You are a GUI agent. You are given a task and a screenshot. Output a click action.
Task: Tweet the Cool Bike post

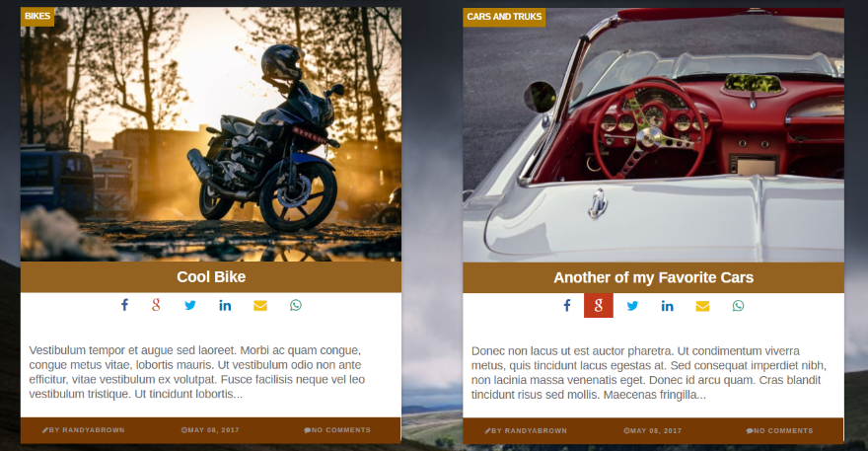click(189, 305)
